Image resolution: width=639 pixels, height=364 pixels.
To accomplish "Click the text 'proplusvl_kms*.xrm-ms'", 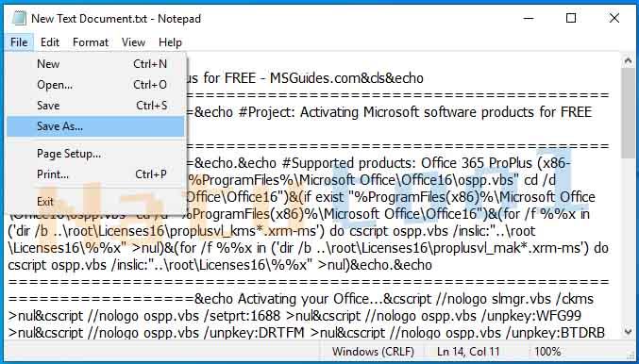I will pyautogui.click(x=243, y=231).
